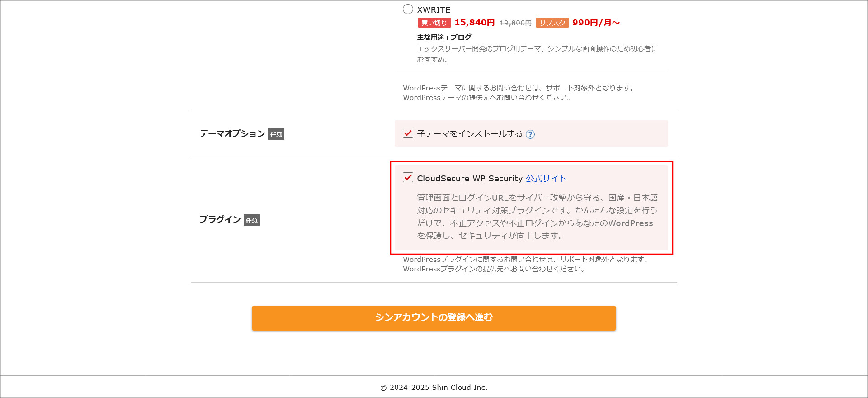The width and height of the screenshot is (868, 398).
Task: Click the テーマオプション section heading
Action: (232, 133)
